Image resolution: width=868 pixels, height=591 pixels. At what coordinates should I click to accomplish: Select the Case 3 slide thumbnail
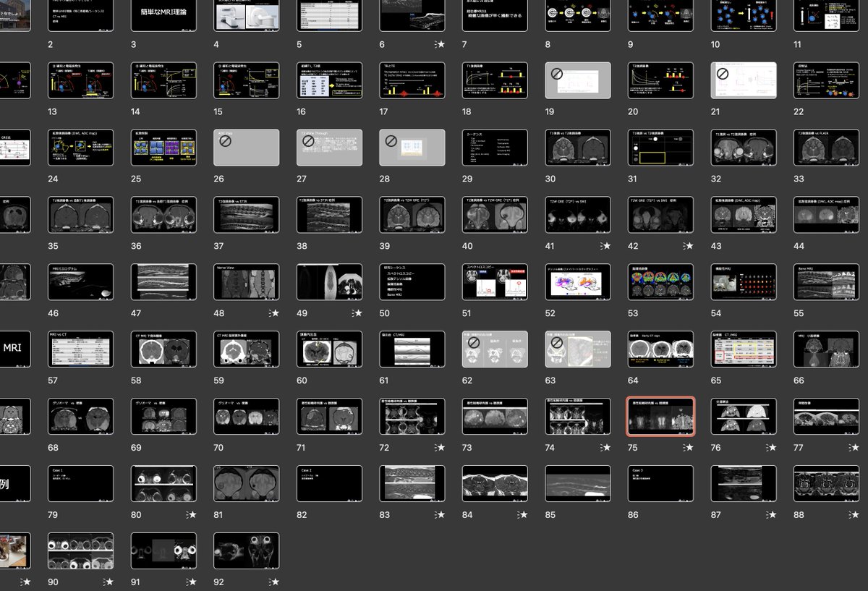tap(661, 484)
